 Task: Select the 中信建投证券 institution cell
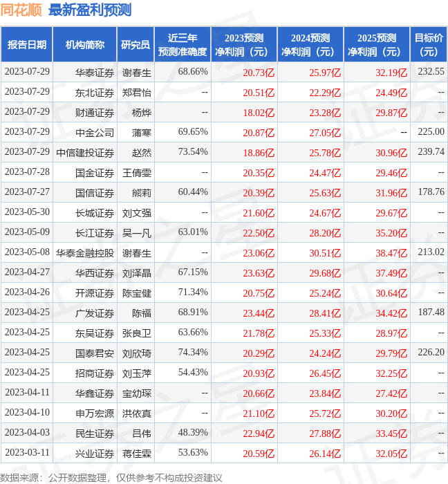pos(85,153)
